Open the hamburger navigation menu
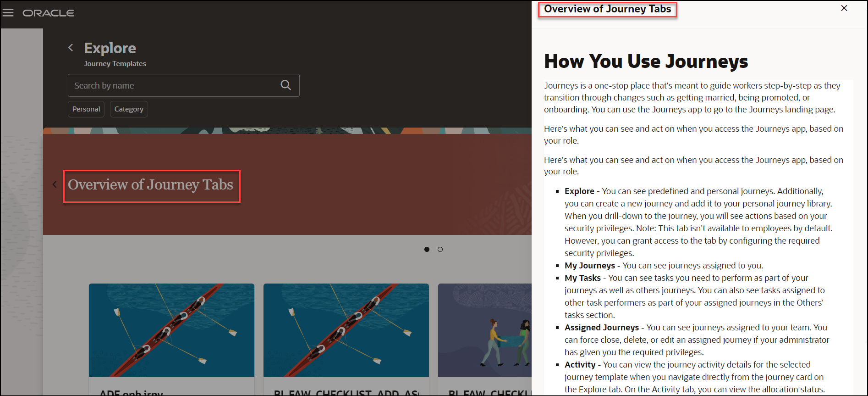This screenshot has width=868, height=396. 8,13
